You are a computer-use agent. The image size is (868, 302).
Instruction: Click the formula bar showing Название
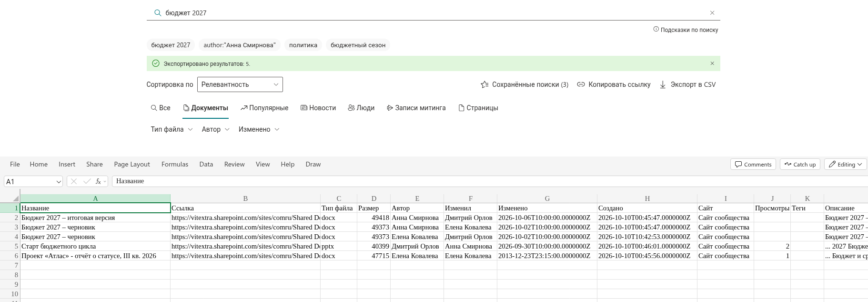(x=490, y=181)
